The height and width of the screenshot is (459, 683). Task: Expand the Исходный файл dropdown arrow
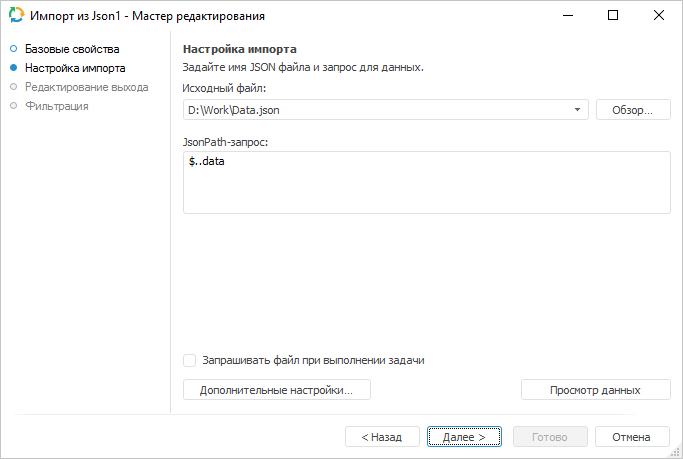point(578,110)
